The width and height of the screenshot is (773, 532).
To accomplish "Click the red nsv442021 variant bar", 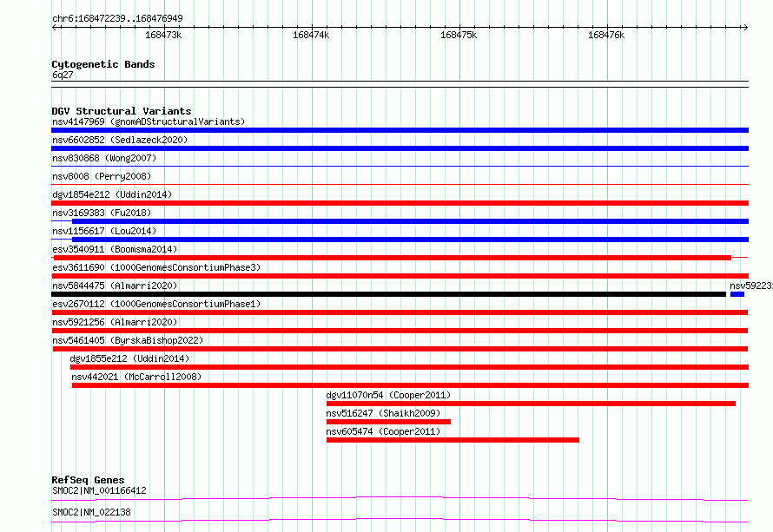I will (410, 385).
